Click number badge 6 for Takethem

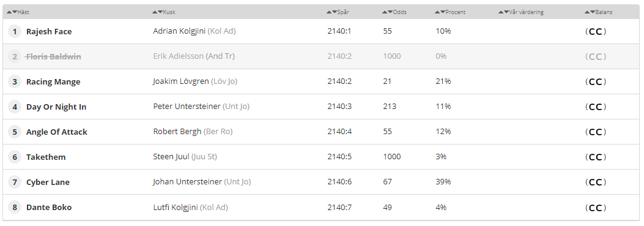pyautogui.click(x=15, y=157)
